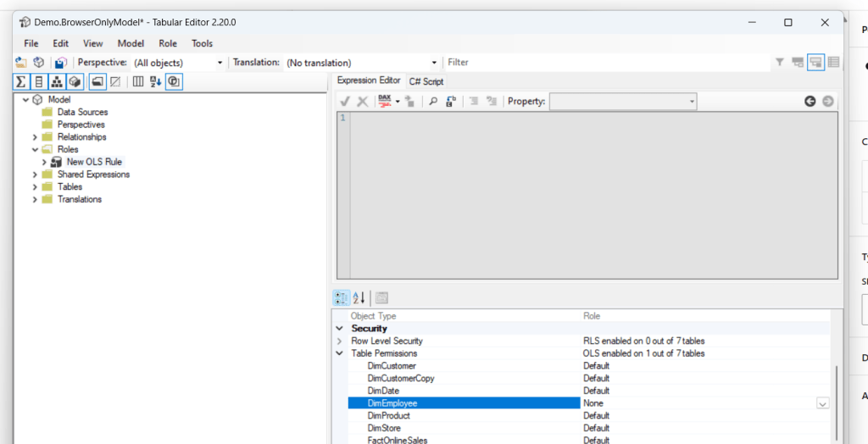Expand the Row Level Security property

[340, 341]
